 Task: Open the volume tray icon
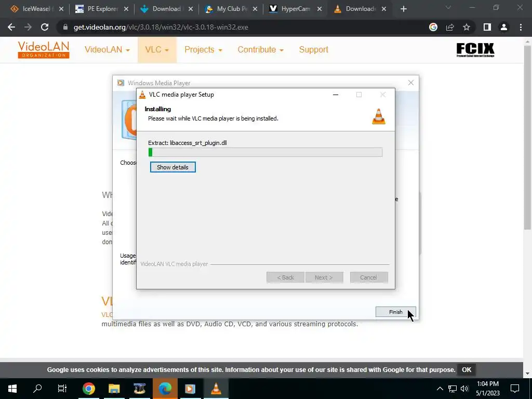pos(464,389)
